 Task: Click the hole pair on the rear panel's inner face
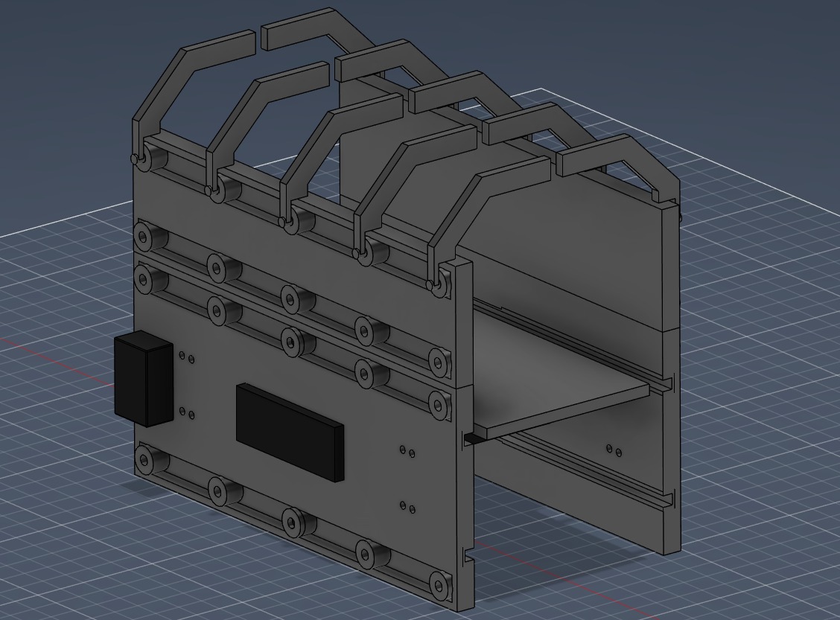[614, 450]
